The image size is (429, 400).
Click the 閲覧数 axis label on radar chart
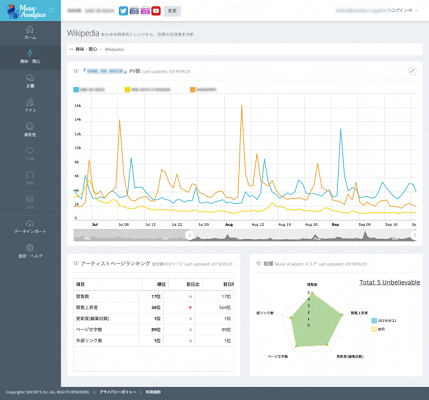pyautogui.click(x=312, y=285)
